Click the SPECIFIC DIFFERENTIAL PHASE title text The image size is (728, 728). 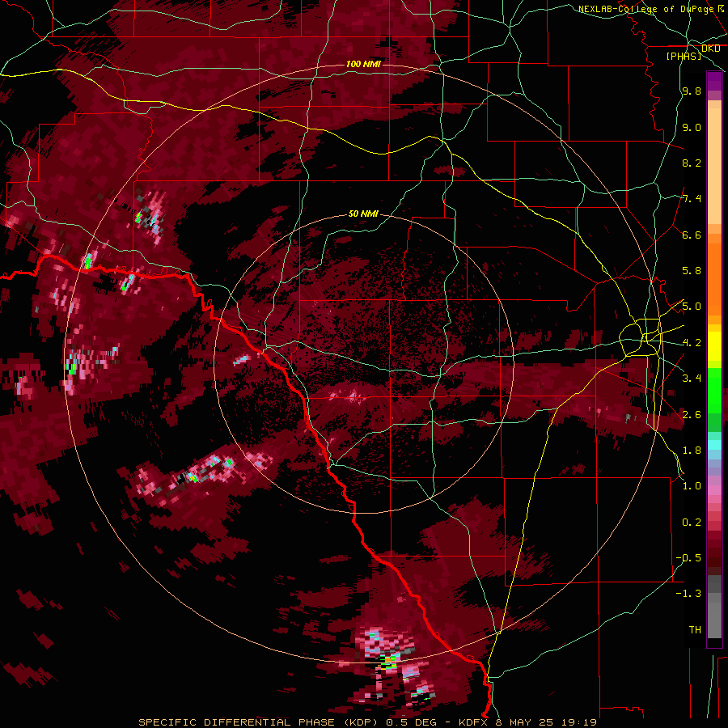click(236, 722)
